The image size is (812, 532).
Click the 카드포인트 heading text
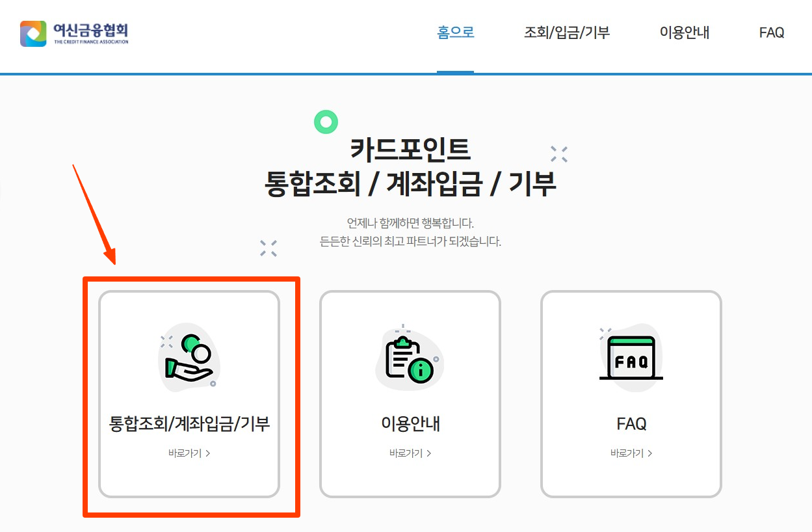pyautogui.click(x=410, y=150)
